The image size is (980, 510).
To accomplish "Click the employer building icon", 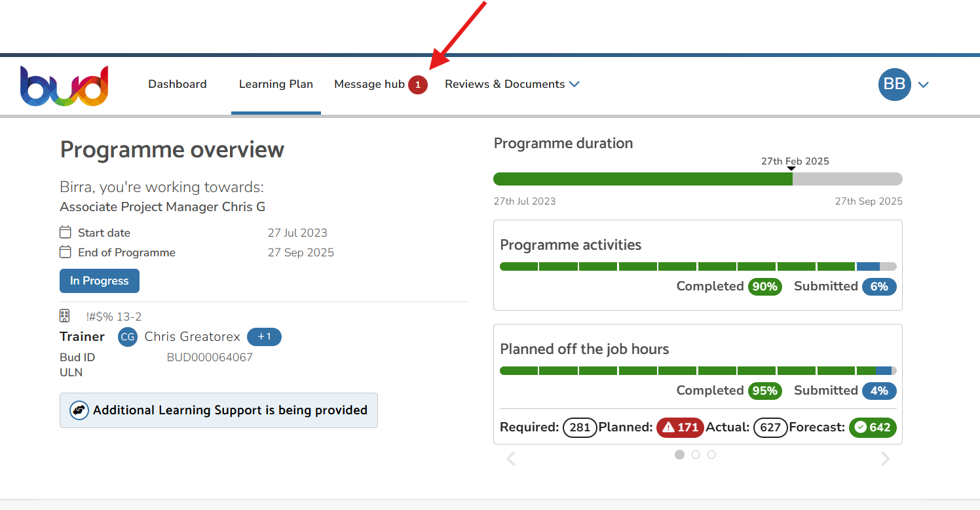I will [65, 316].
